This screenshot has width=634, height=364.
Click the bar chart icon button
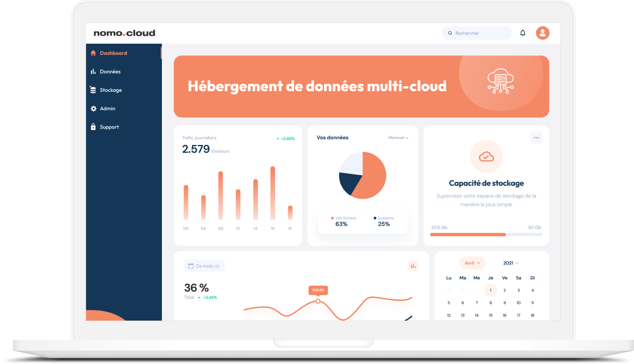[413, 266]
